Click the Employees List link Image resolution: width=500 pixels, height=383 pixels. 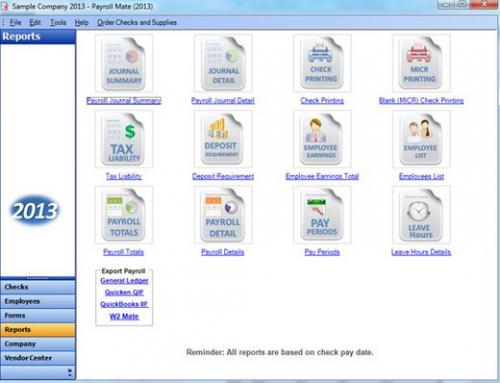point(421,176)
